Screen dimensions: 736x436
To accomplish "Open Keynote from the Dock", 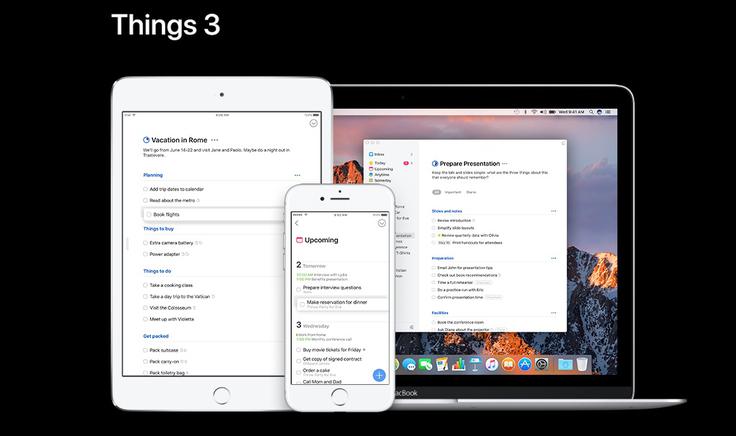I will 475,365.
